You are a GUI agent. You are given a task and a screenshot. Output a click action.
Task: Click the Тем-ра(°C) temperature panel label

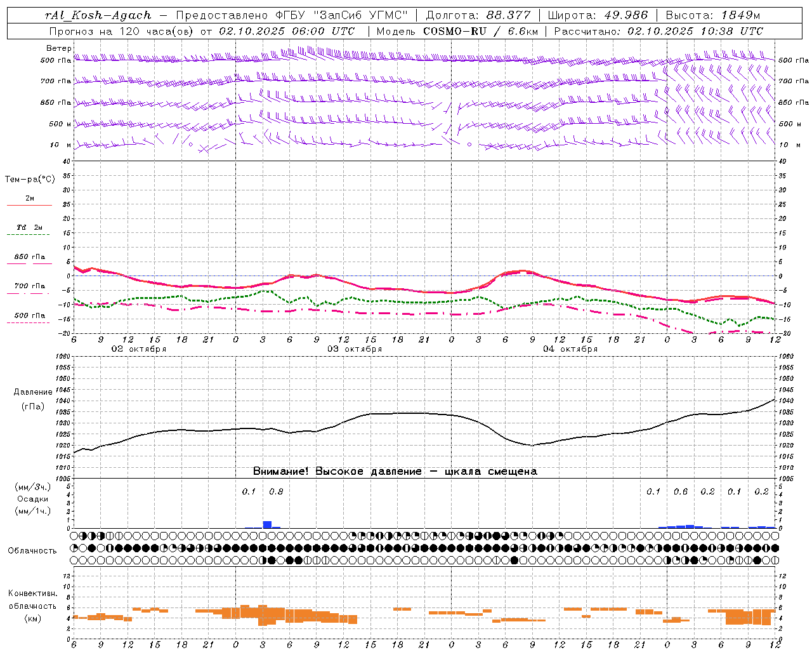30,180
